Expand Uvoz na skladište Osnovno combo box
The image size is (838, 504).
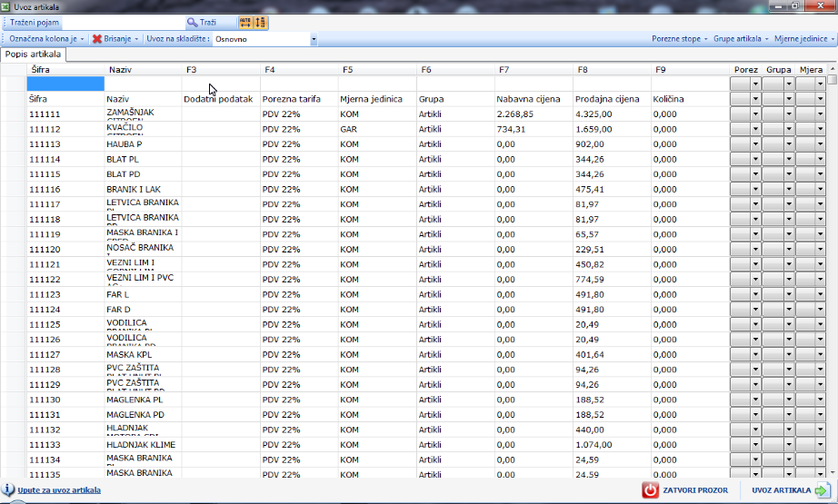pos(314,39)
